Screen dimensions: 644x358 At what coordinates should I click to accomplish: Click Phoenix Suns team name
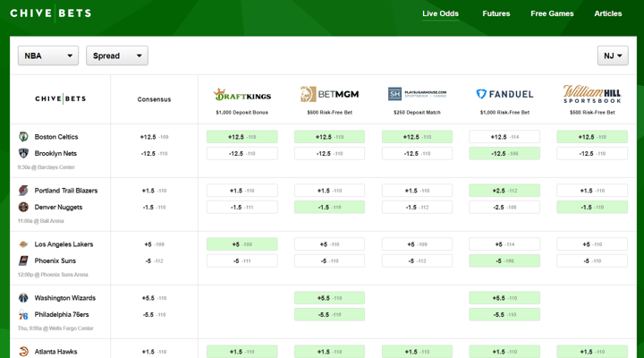[x=55, y=260]
